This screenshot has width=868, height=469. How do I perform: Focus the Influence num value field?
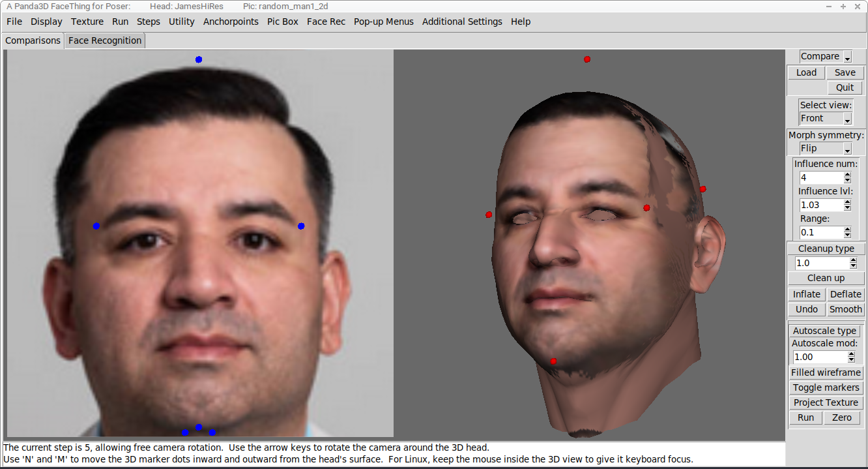pyautogui.click(x=820, y=177)
